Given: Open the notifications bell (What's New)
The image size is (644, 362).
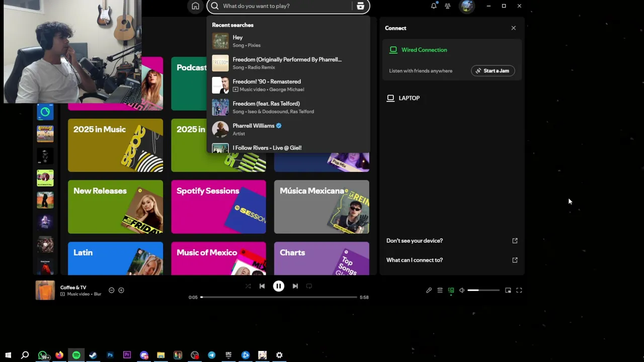Looking at the screenshot, I should click(x=434, y=6).
